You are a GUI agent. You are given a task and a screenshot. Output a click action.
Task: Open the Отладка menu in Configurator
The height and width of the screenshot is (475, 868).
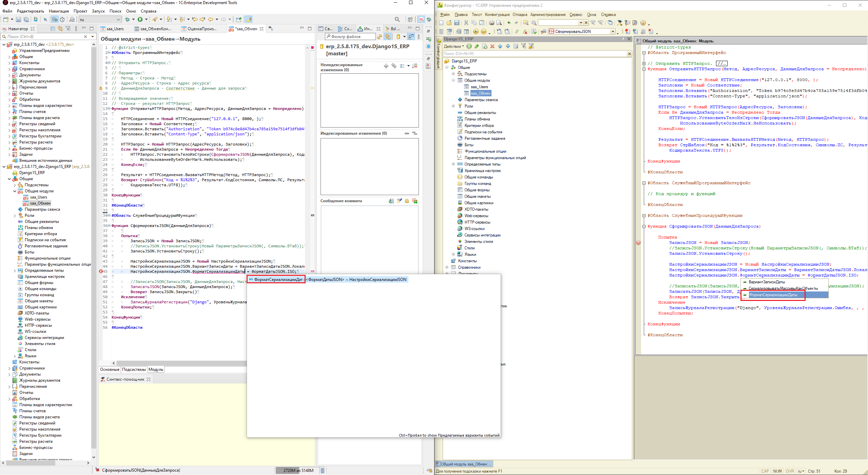tap(520, 15)
